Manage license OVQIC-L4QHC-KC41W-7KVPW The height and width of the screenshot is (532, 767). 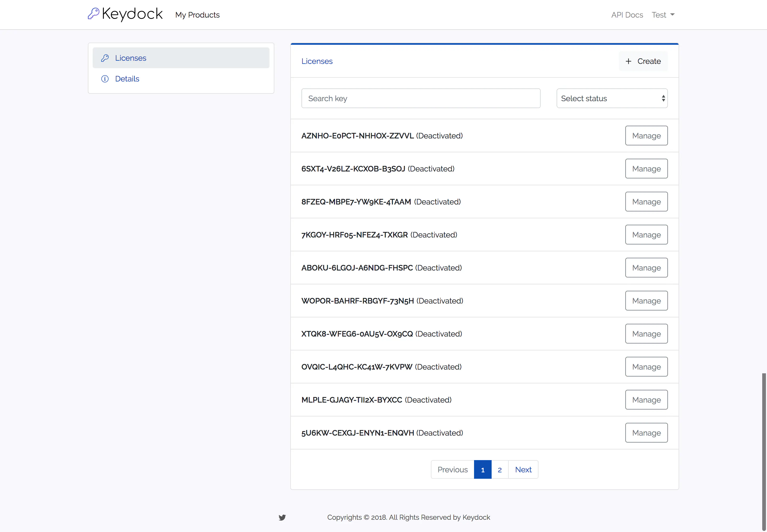coord(646,367)
